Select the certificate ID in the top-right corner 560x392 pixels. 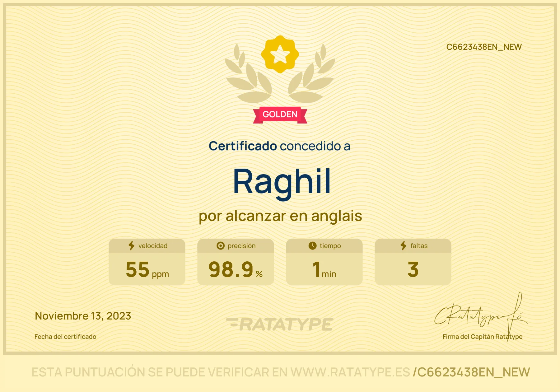[x=484, y=47]
